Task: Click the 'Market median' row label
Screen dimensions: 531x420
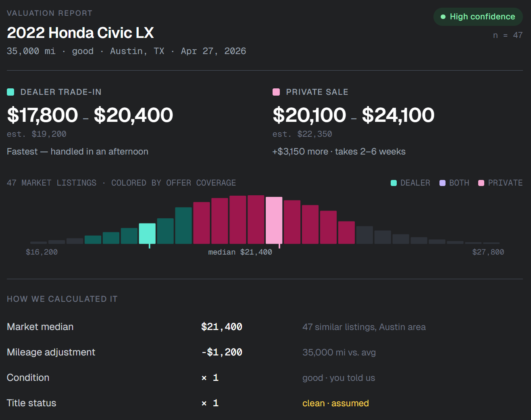Action: tap(40, 327)
